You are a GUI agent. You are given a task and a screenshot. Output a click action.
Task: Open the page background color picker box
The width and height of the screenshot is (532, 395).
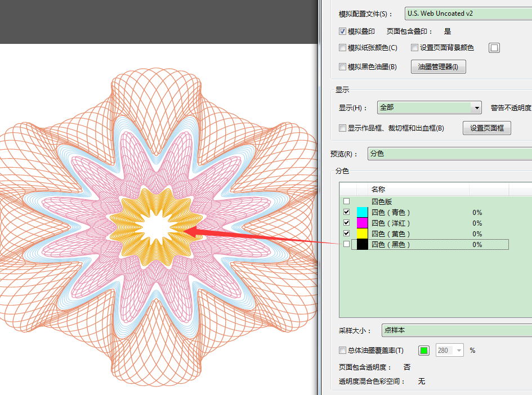point(494,48)
